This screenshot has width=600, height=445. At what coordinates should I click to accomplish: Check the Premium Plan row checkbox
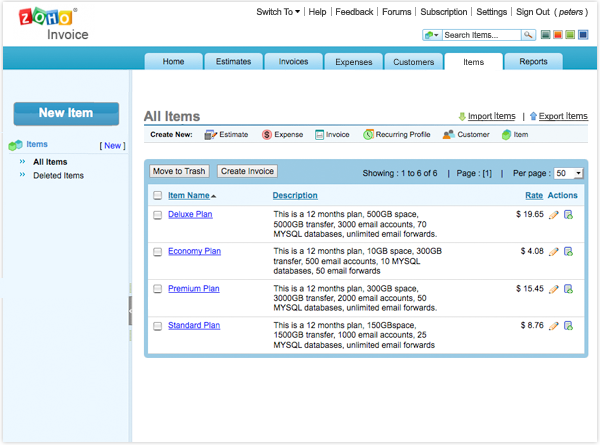coord(158,289)
